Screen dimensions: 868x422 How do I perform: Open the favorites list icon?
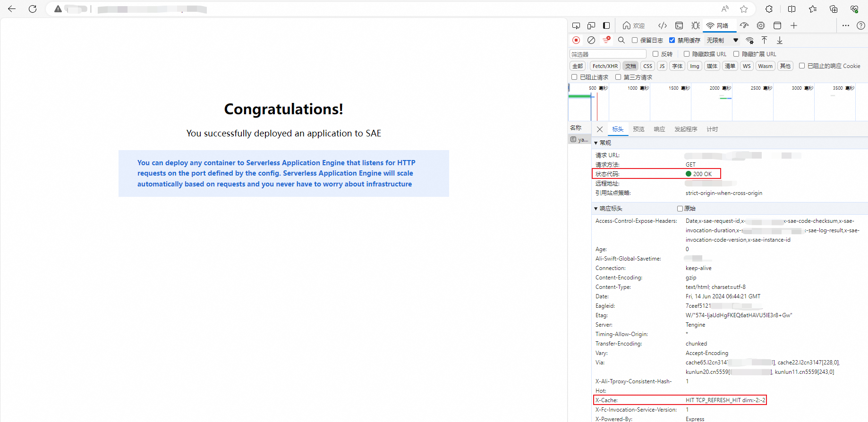813,9
